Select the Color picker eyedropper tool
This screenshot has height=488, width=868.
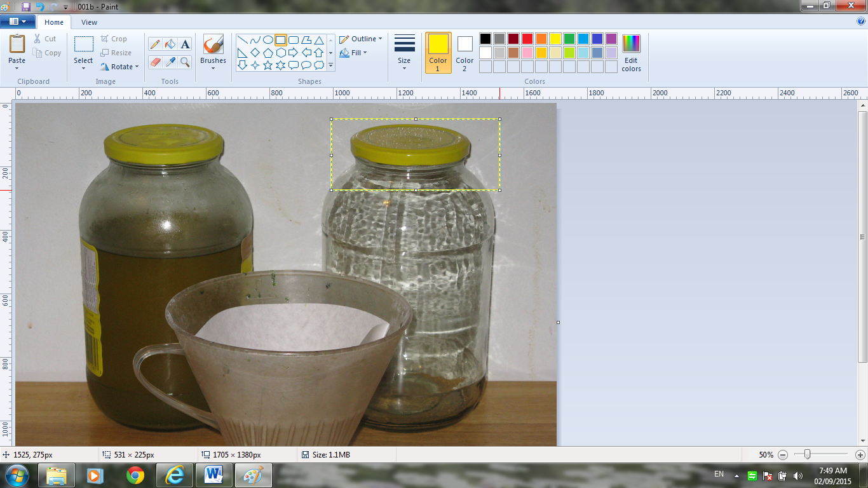tap(170, 62)
